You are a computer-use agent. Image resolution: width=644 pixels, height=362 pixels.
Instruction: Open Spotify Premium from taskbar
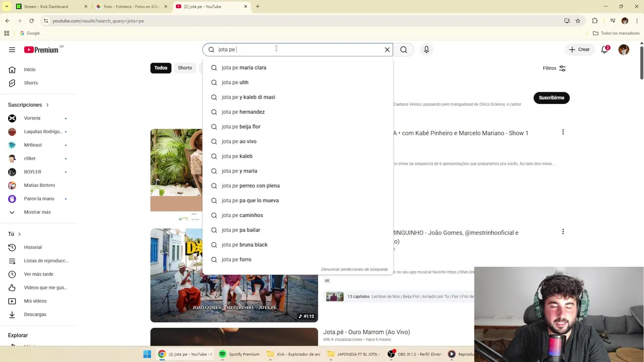pos(239,354)
